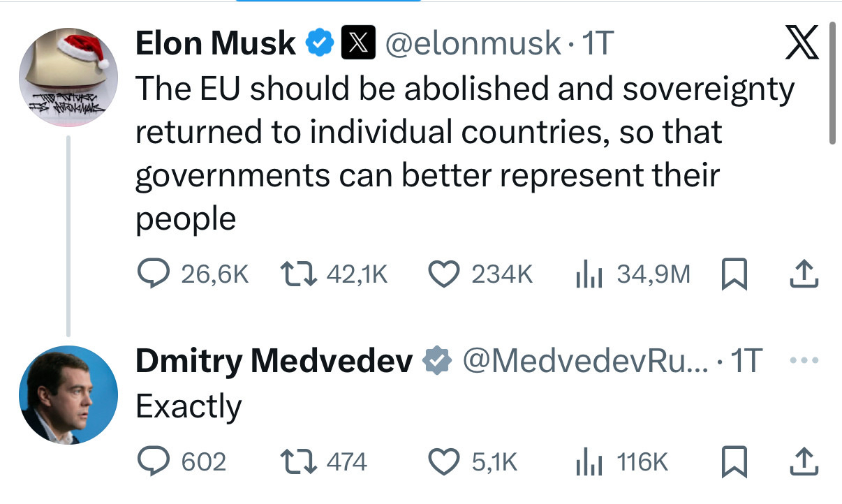Click the vertical scrollbar on the right
This screenshot has width=842, height=504.
(x=831, y=84)
